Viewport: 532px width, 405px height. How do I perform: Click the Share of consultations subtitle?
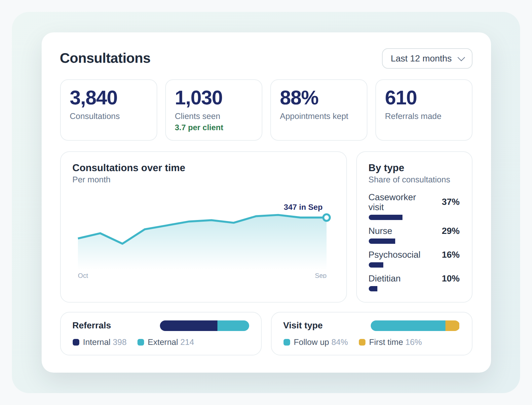(409, 180)
